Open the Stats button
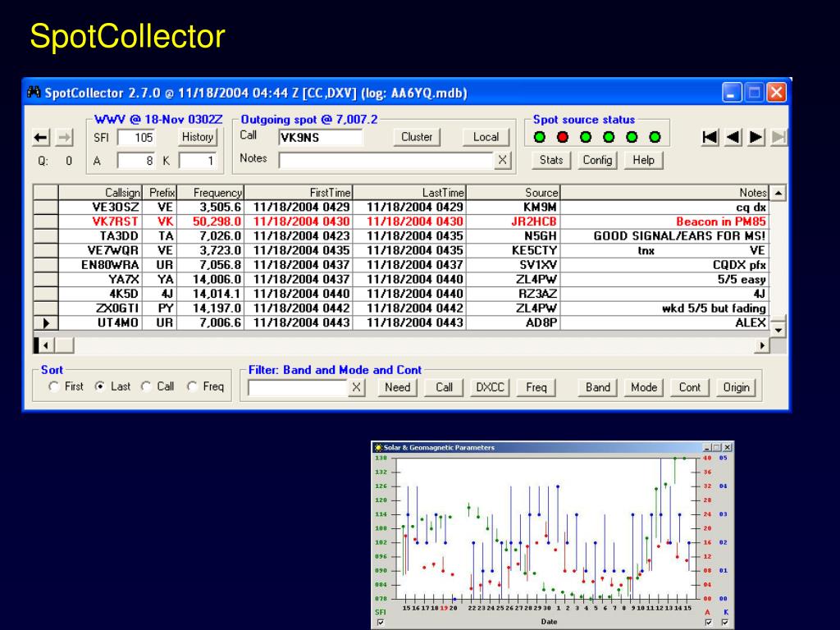Screen dimensions: 840x630 (x=551, y=160)
